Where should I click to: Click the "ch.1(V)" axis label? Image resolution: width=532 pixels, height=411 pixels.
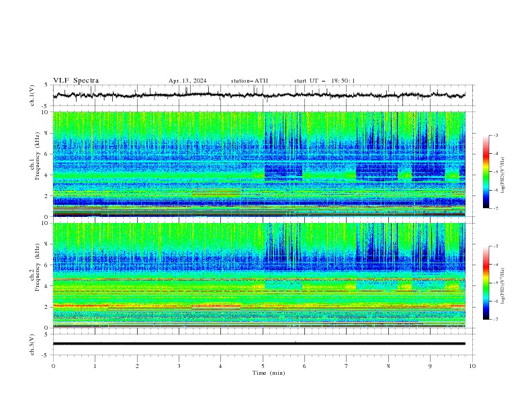tap(32, 95)
